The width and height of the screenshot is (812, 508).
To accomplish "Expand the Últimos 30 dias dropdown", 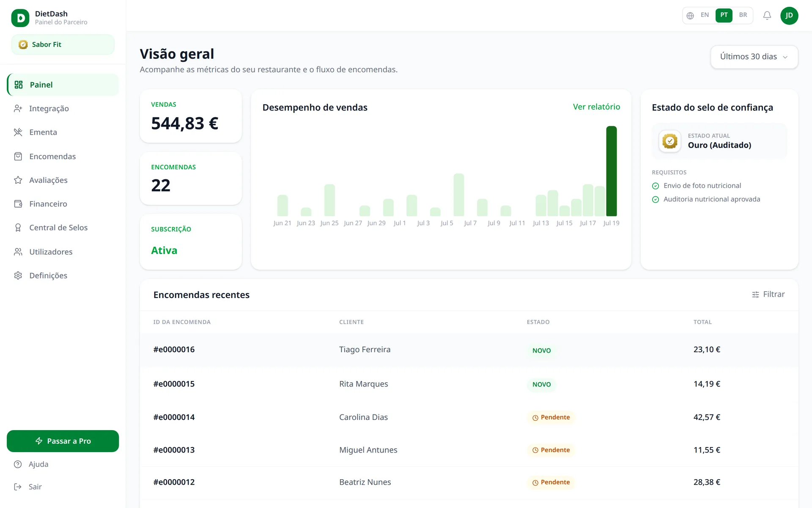I will click(x=754, y=57).
